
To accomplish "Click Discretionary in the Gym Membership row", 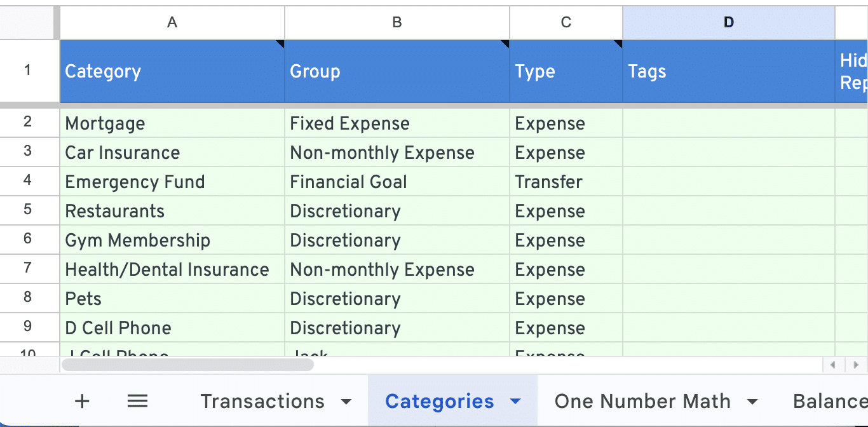I will (397, 240).
